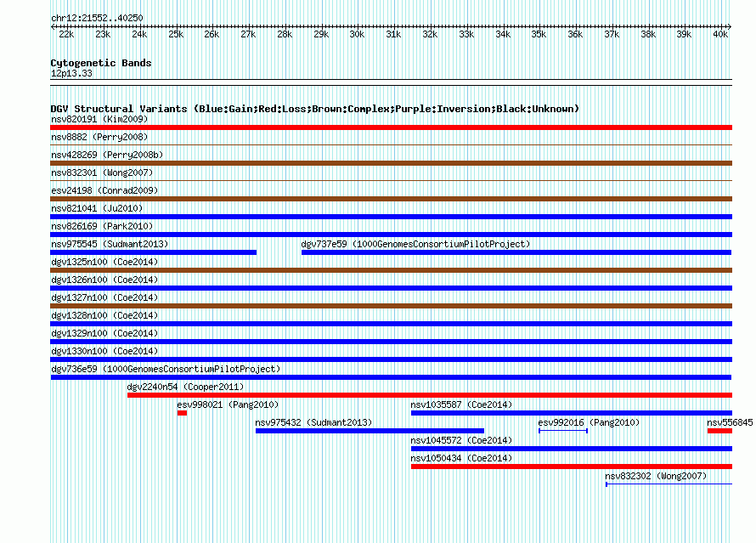Select the esv24198 (Conrad2009) brown bar
The width and height of the screenshot is (756, 543).
click(391, 199)
